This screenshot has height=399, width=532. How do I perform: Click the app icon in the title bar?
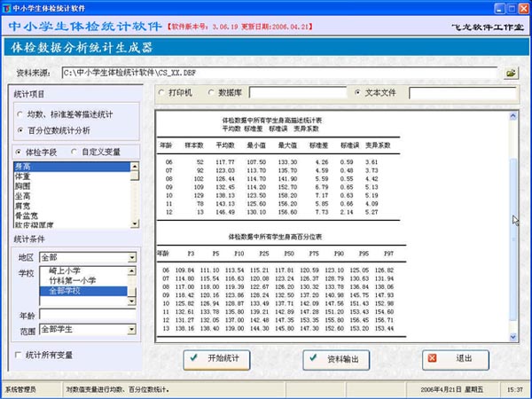point(7,7)
